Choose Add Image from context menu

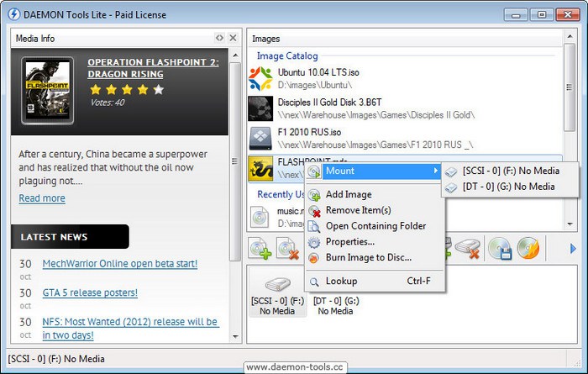click(x=375, y=194)
